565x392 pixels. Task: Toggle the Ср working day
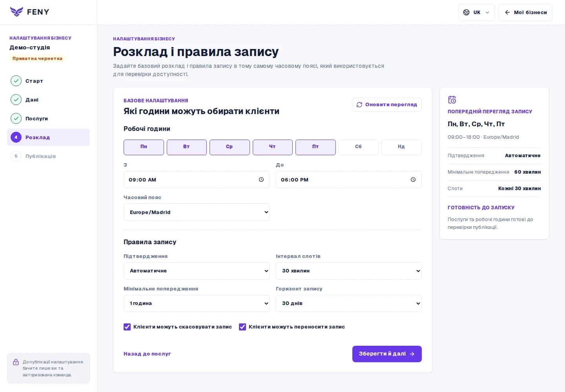230,147
